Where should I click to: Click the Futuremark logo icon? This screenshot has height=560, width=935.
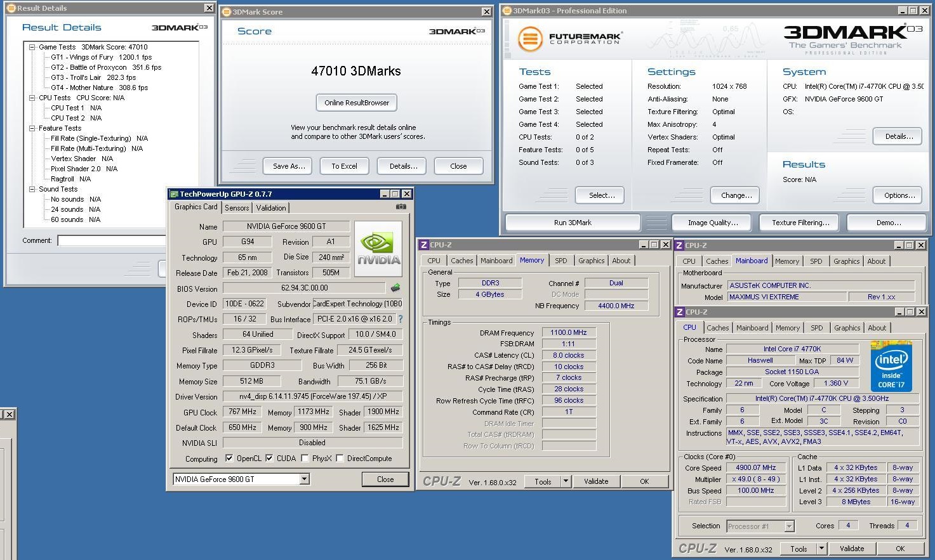point(529,38)
